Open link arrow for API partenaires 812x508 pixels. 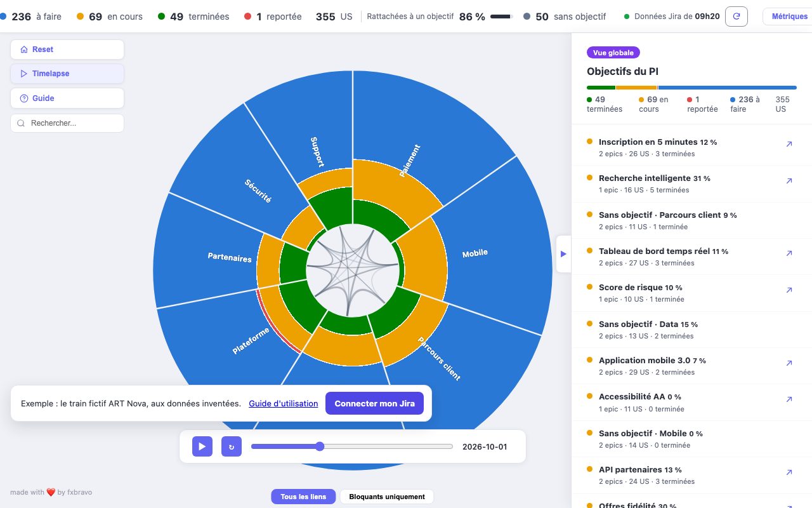point(789,472)
